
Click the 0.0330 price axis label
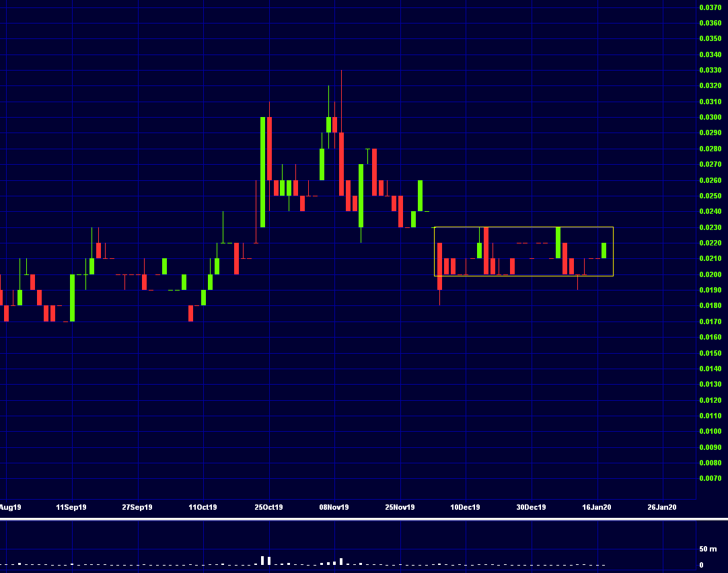click(711, 71)
